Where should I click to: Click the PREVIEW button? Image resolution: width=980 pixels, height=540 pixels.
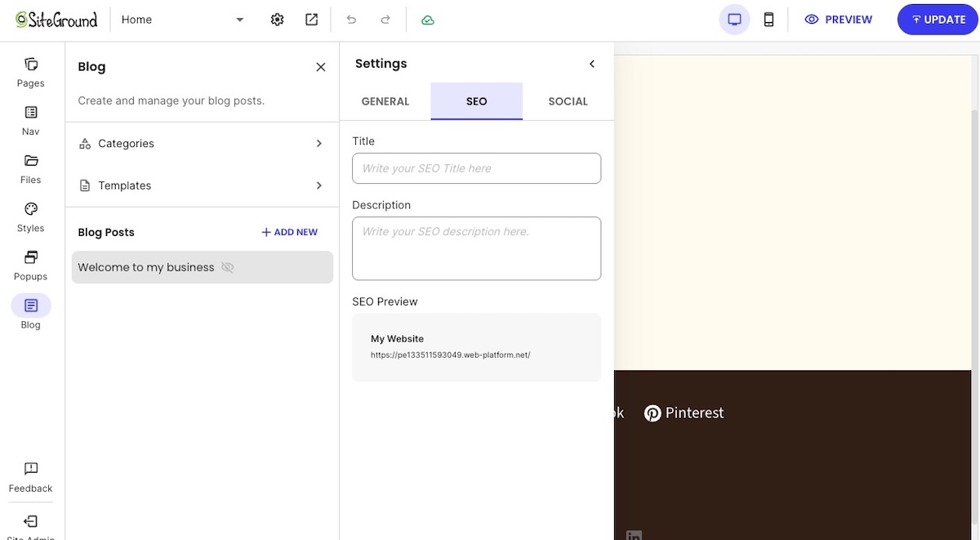tap(839, 20)
